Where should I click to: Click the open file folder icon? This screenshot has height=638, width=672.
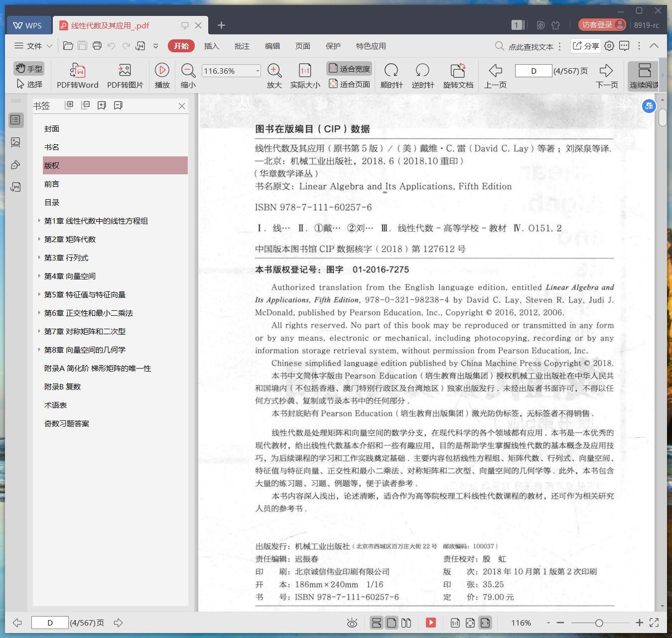68,46
